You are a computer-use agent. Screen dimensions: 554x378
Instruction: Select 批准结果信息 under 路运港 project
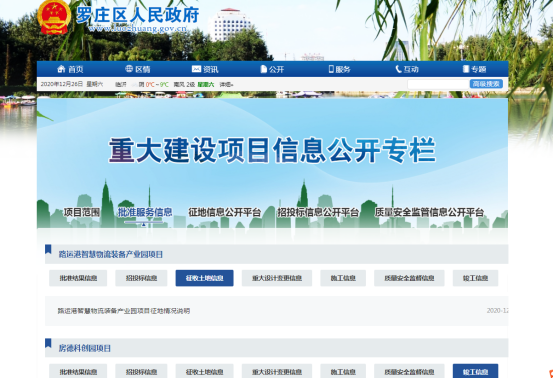(x=78, y=278)
